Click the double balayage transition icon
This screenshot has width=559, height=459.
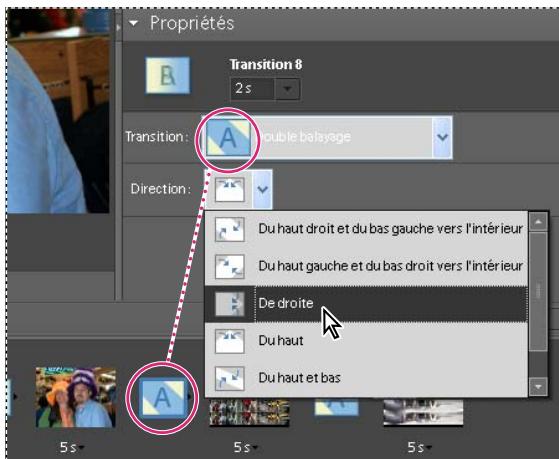tap(229, 138)
